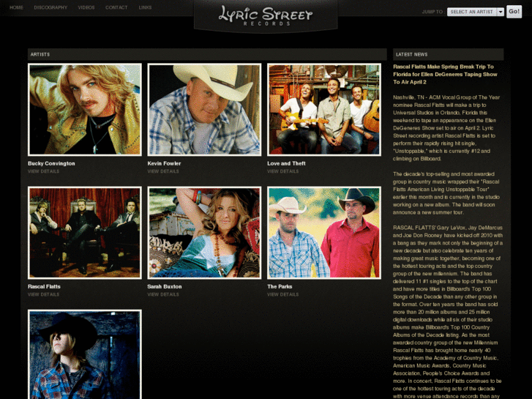Screen dimensions: 532x399
Task: View details for Sarah Buxton
Action: 163,295
